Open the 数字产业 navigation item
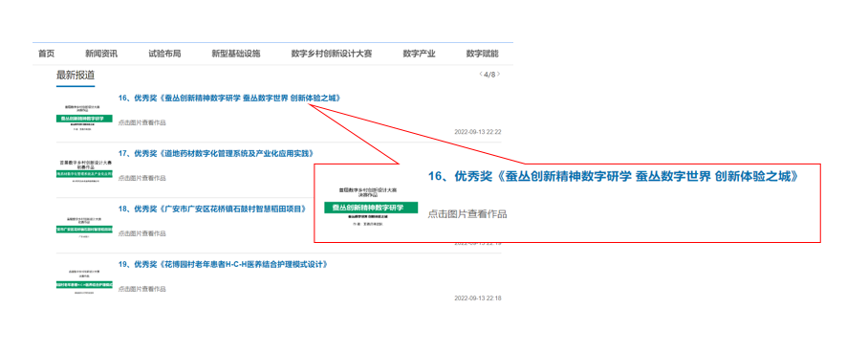Screen dimensions: 868x352 click(419, 54)
